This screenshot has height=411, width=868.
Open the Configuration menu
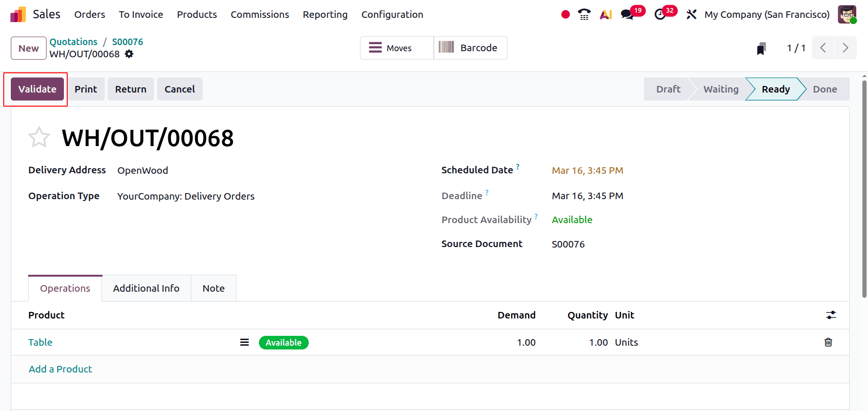click(x=392, y=15)
